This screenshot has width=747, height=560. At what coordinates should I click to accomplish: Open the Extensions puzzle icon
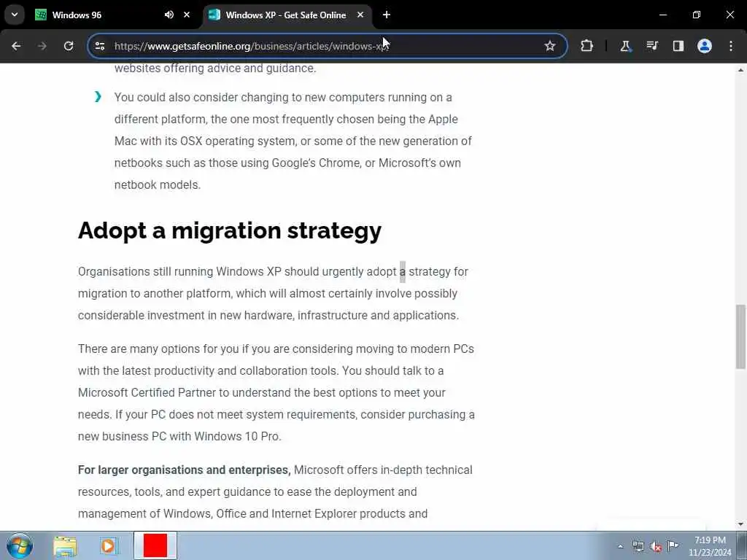click(x=587, y=46)
